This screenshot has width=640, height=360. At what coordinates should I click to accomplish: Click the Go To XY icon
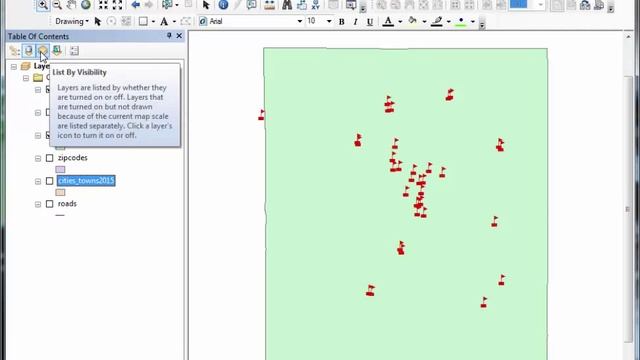(315, 5)
